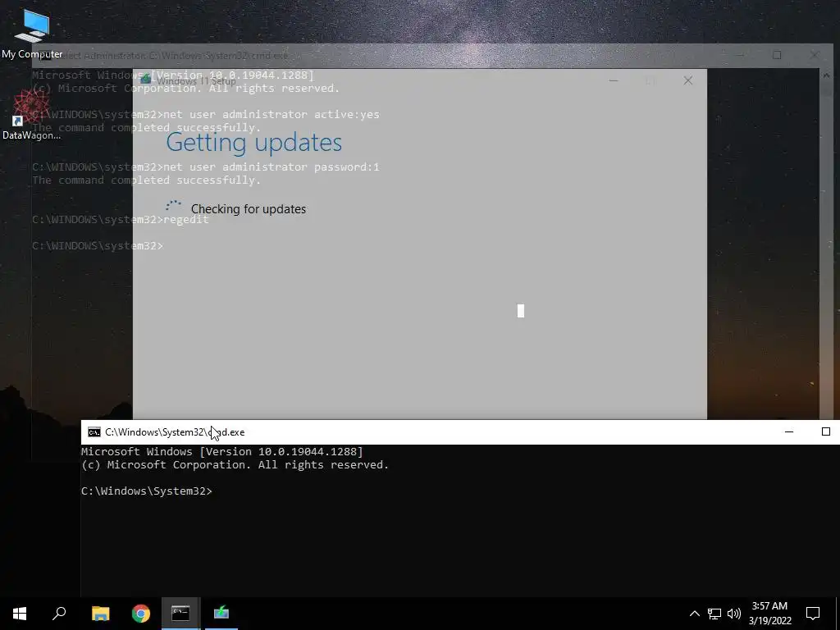840x630 pixels.
Task: Open the My Computer desktop icon
Action: 32,33
